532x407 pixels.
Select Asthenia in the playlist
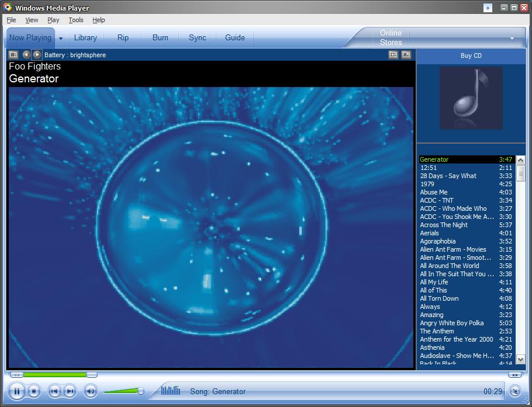point(467,347)
